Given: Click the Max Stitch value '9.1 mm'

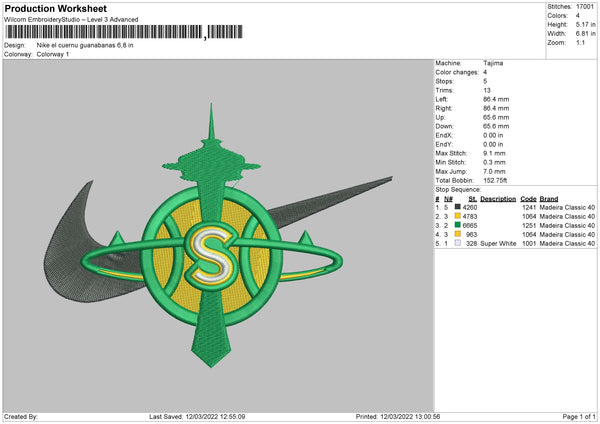Looking at the screenshot, I should [x=494, y=153].
